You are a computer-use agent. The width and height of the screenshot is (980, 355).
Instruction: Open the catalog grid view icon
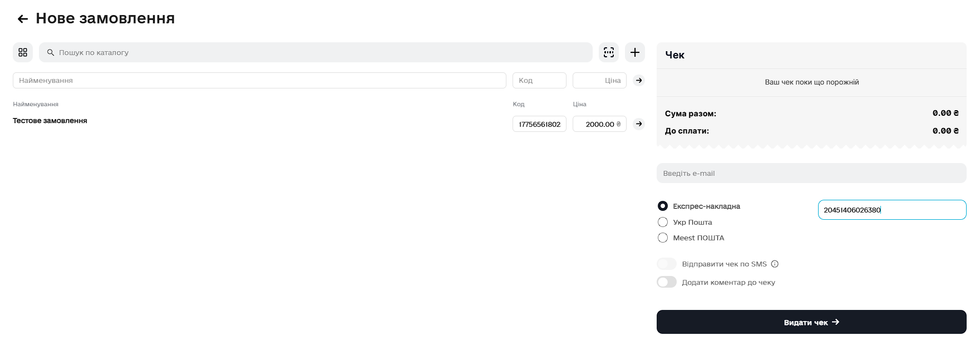pyautogui.click(x=23, y=52)
